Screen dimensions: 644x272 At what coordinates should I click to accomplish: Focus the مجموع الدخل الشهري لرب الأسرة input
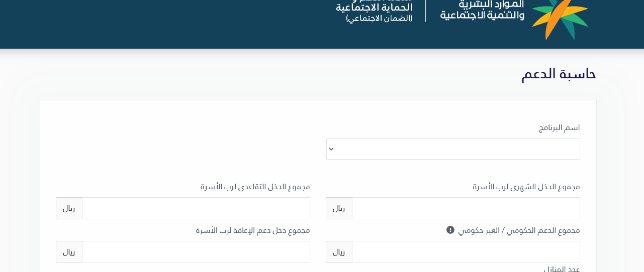coord(466,208)
